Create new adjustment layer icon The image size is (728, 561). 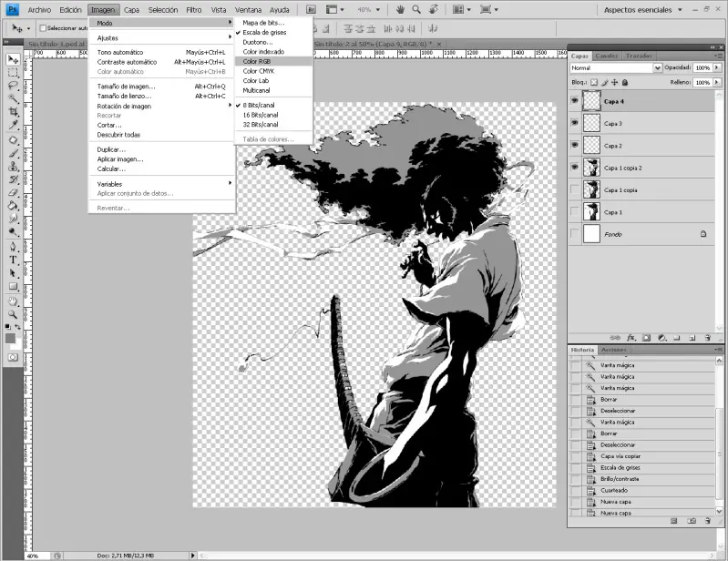[662, 338]
